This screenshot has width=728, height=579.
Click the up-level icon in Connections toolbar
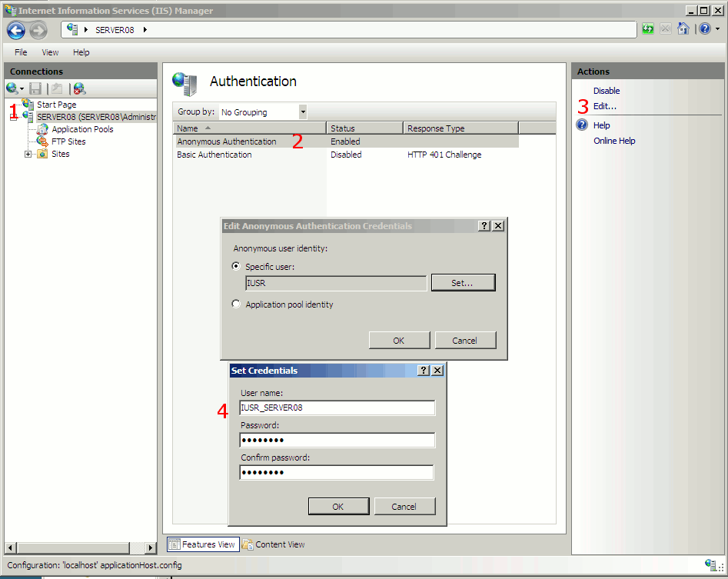(57, 88)
